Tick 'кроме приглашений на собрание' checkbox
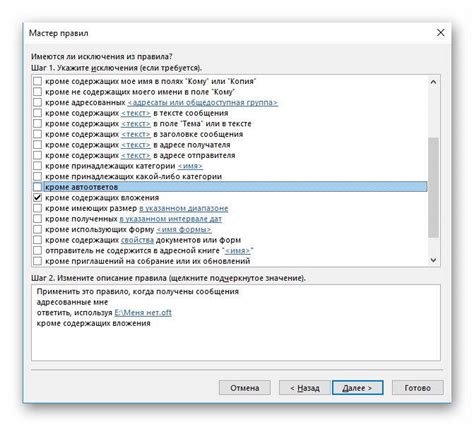The image size is (474, 426). tap(38, 261)
